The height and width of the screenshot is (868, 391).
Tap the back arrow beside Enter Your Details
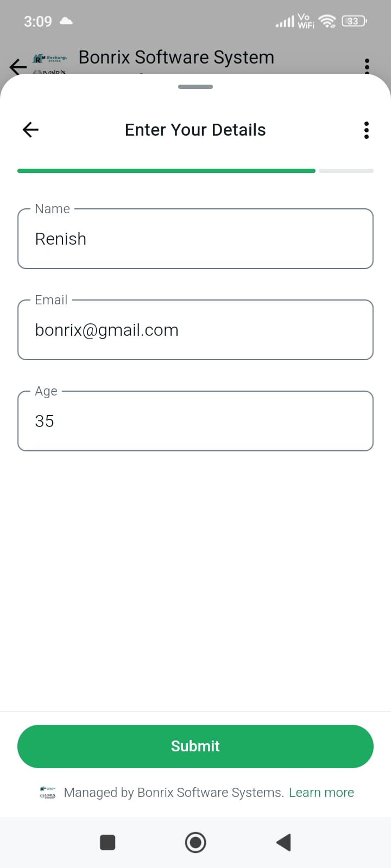point(30,130)
